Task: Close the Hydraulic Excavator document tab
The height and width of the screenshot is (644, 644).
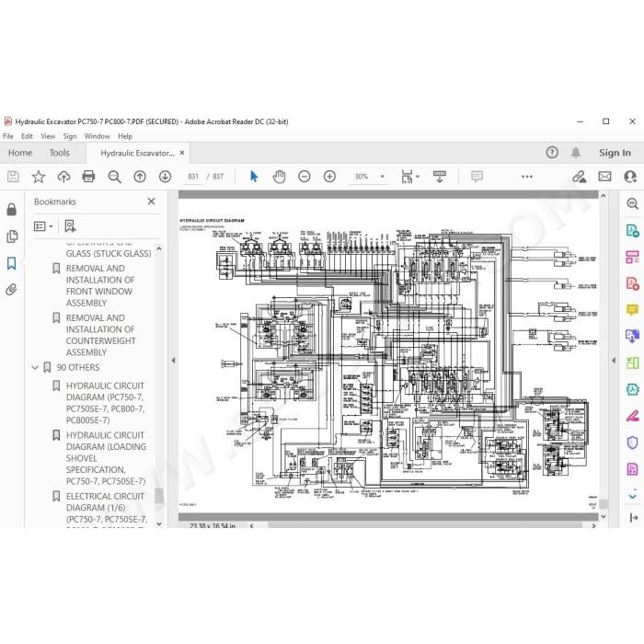Action: [x=182, y=153]
